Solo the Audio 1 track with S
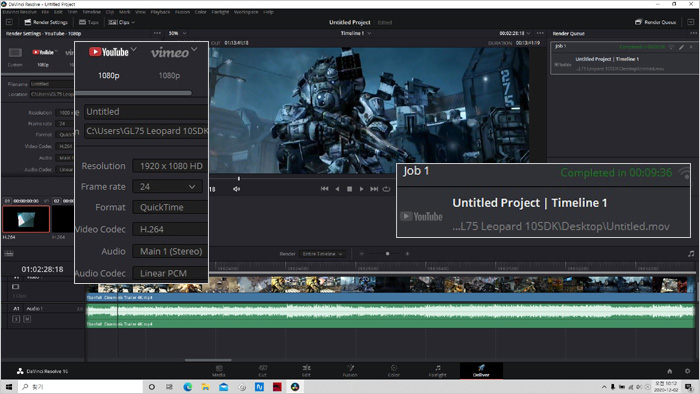 point(16,319)
